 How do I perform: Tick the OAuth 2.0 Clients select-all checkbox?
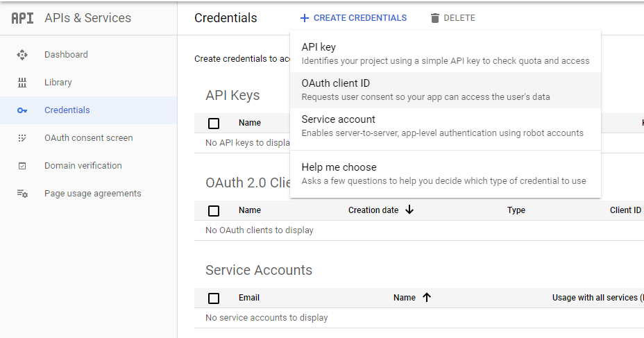pos(214,211)
